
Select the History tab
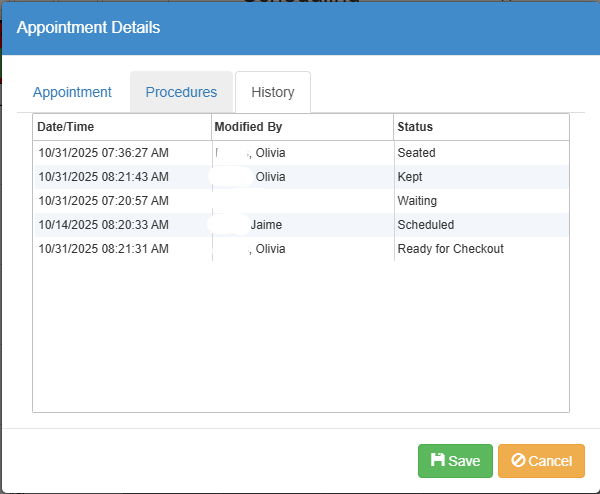pyautogui.click(x=273, y=92)
